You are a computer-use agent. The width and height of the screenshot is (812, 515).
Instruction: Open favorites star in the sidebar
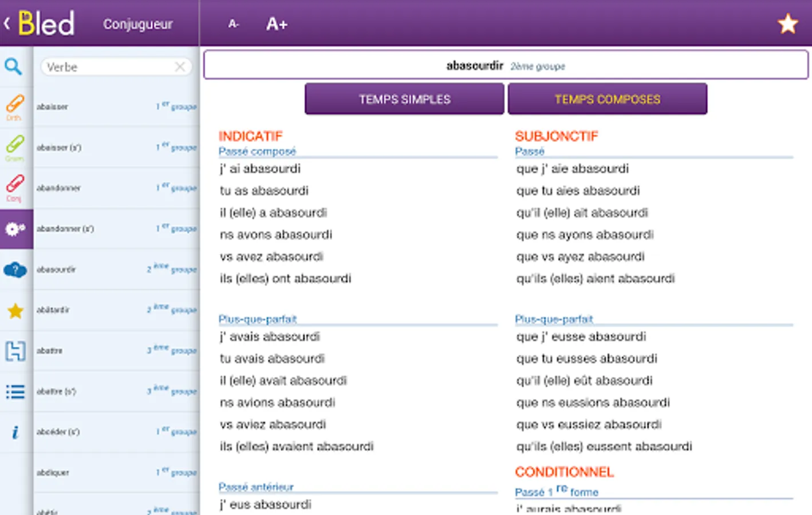point(15,311)
